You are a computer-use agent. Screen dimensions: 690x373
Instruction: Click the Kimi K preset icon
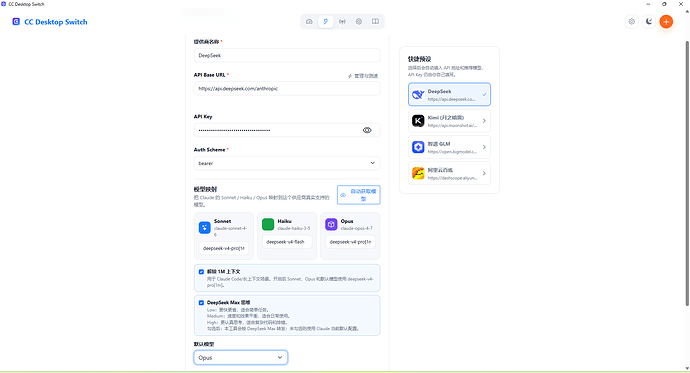[x=418, y=121]
